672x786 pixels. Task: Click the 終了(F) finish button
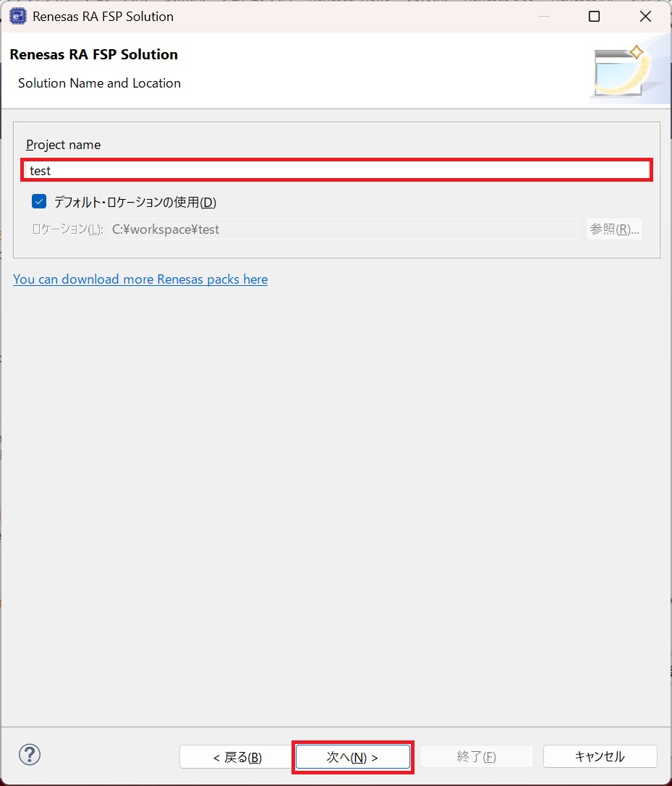click(x=477, y=756)
